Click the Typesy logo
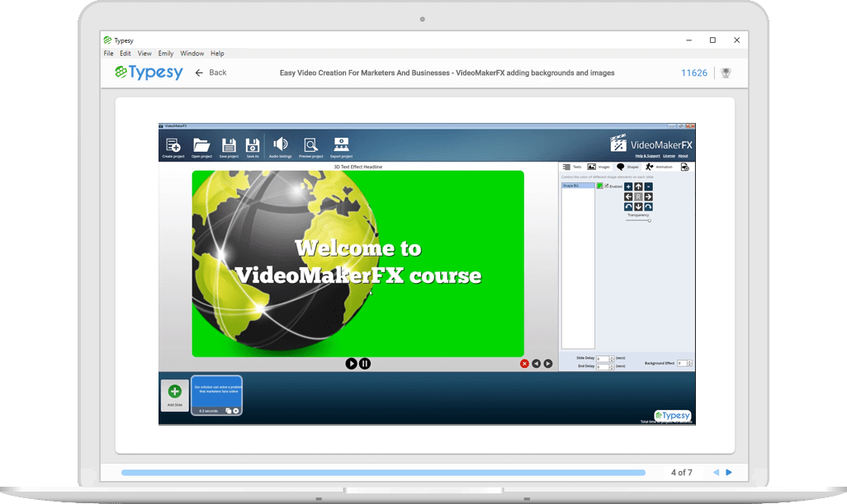The width and height of the screenshot is (847, 504). [149, 73]
